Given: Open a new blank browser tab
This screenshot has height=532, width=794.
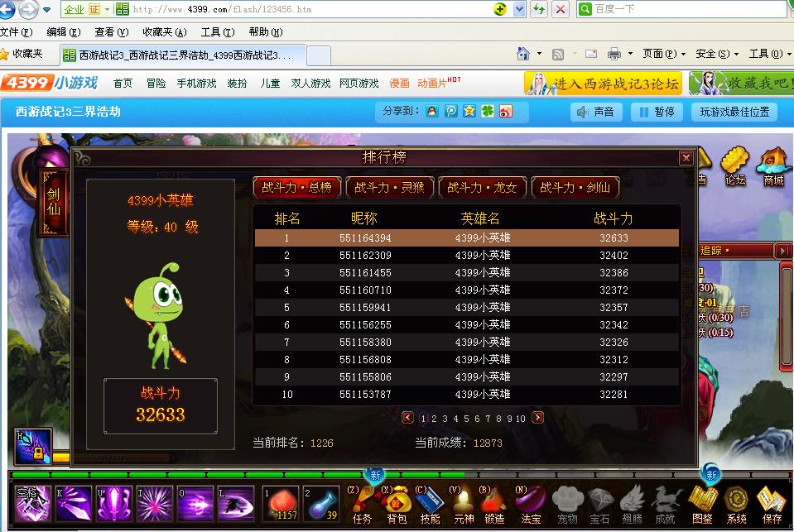Looking at the screenshot, I should [319, 55].
